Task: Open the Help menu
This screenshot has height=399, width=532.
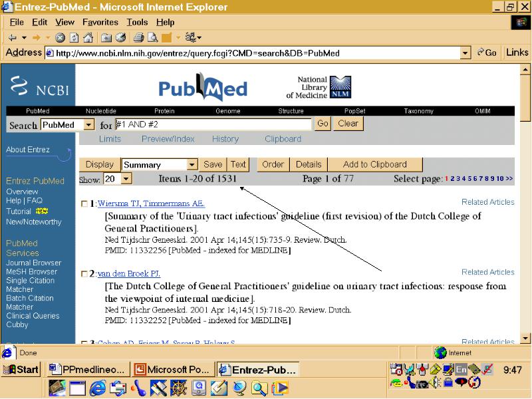Action: 165,23
